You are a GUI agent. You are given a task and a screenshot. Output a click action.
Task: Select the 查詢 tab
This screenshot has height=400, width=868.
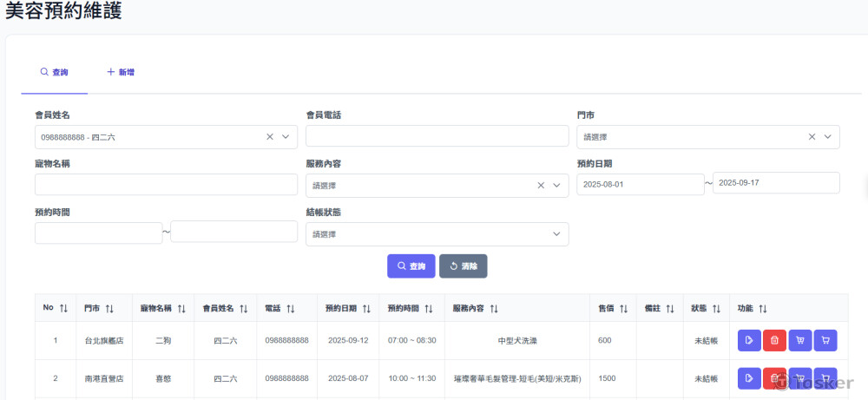pos(54,72)
